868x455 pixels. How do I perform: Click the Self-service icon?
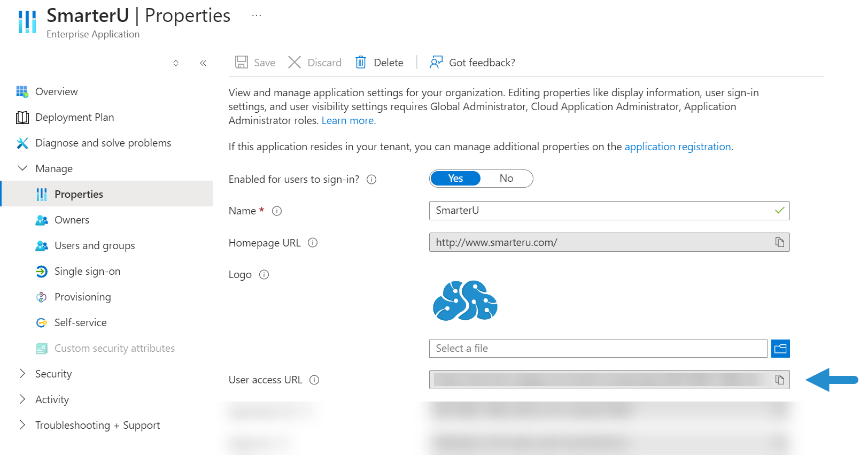pos(42,322)
